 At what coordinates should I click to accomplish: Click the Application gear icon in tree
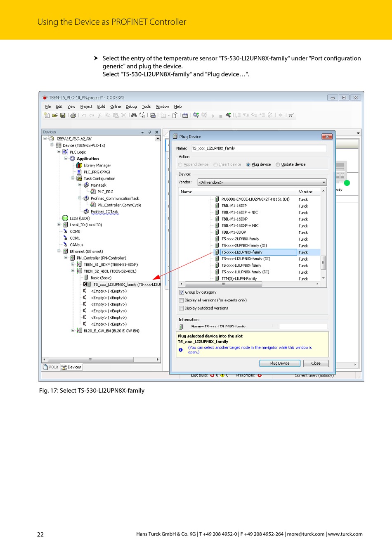pos(72,159)
